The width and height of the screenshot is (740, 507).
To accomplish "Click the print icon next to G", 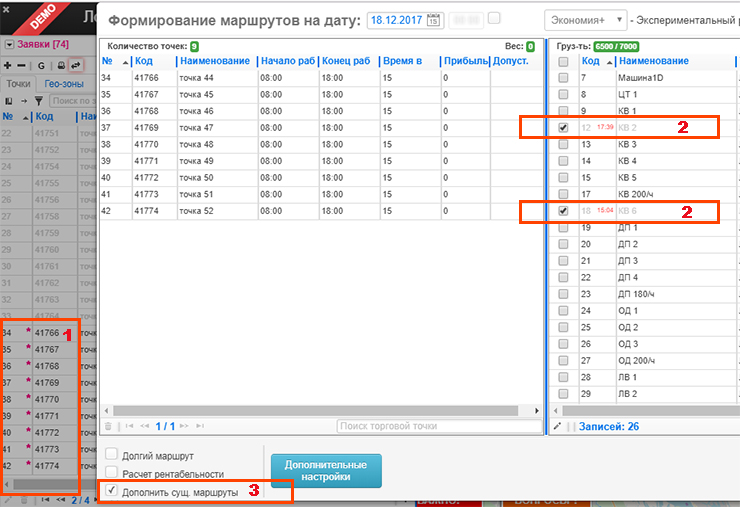I will tap(61, 66).
